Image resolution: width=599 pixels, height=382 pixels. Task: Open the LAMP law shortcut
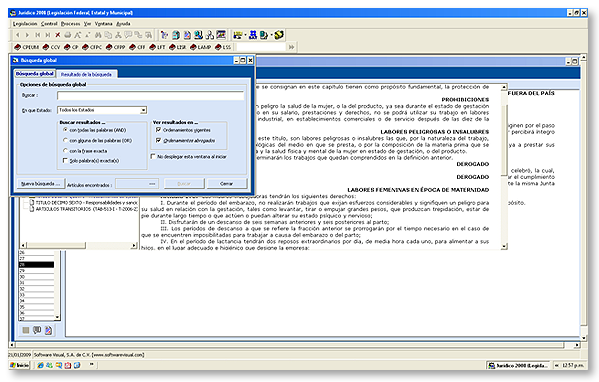click(x=201, y=47)
